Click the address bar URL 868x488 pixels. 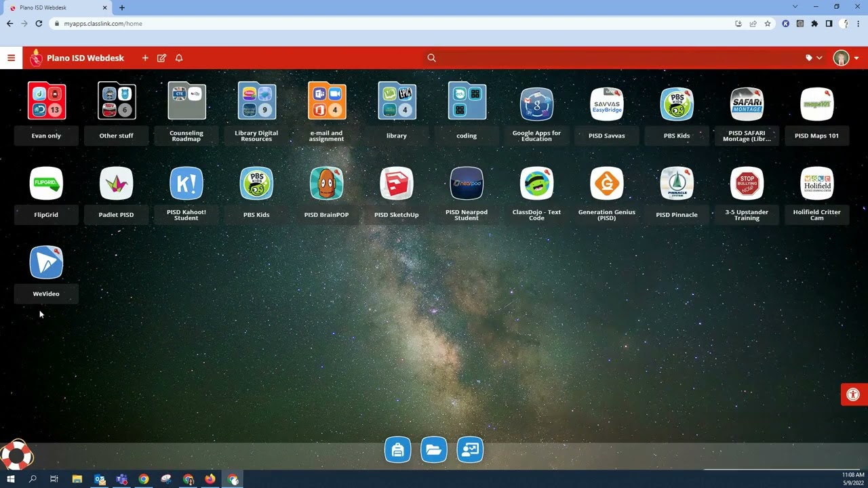pos(103,24)
